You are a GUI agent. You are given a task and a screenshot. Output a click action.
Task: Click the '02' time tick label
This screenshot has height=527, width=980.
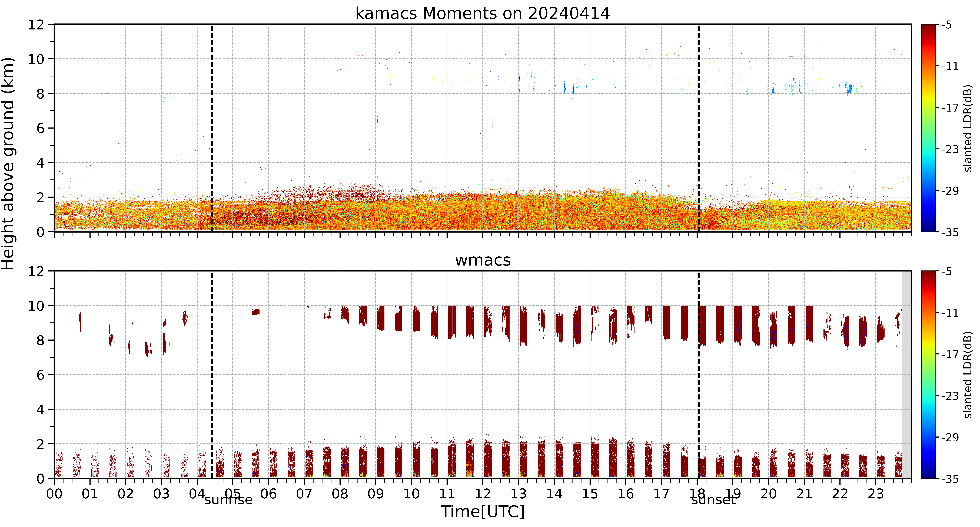pos(126,494)
